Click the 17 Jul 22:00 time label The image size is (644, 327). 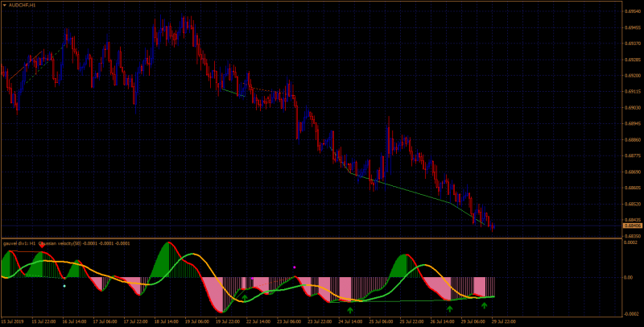pyautogui.click(x=135, y=321)
